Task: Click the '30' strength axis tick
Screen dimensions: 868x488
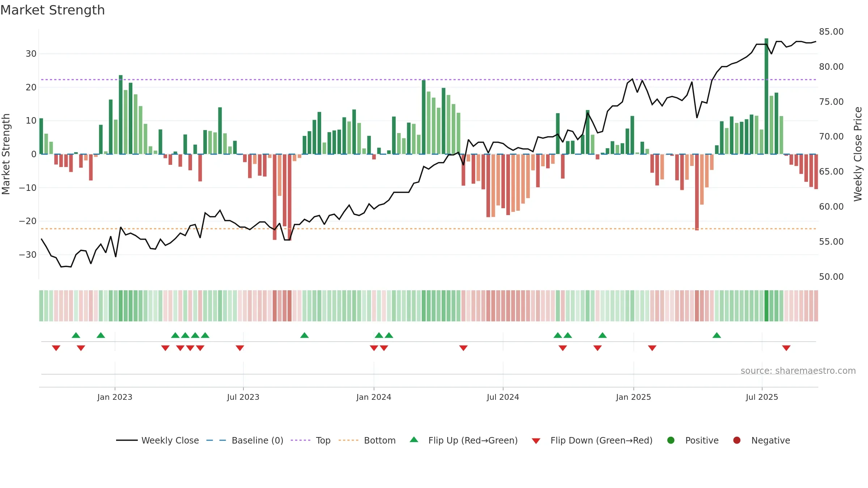Action: tap(31, 54)
